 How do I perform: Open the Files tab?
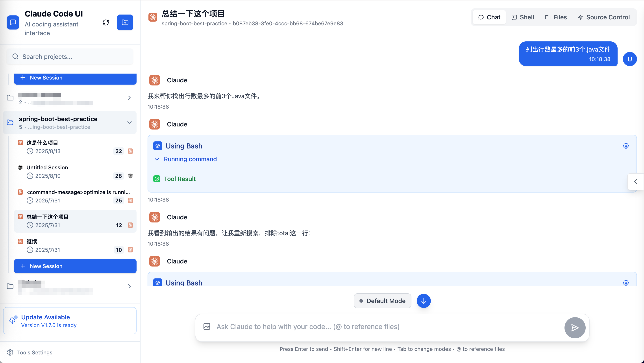click(556, 17)
